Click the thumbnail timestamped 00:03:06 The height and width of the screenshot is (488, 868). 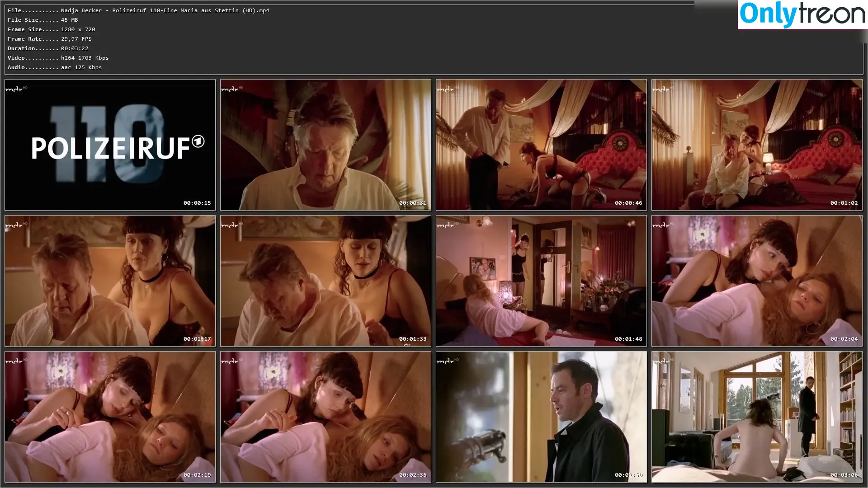757,417
